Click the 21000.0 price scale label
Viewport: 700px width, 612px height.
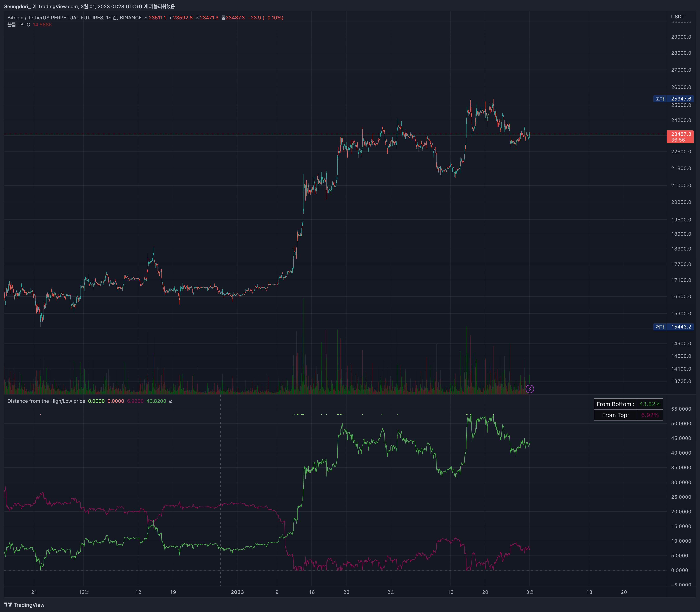(x=681, y=185)
